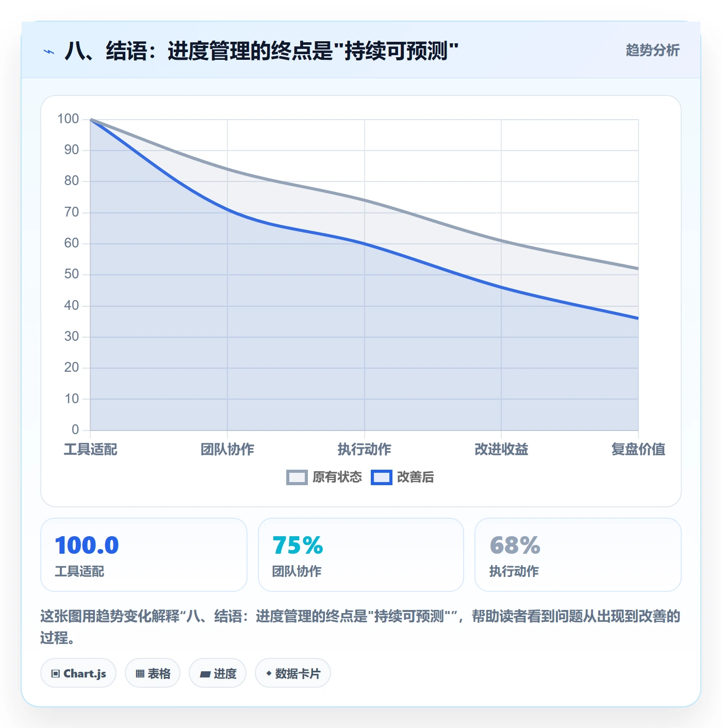Screen dimensions: 722x728
Task: Click the description paragraph starting 这张图用趋势变化
Action: (x=360, y=627)
